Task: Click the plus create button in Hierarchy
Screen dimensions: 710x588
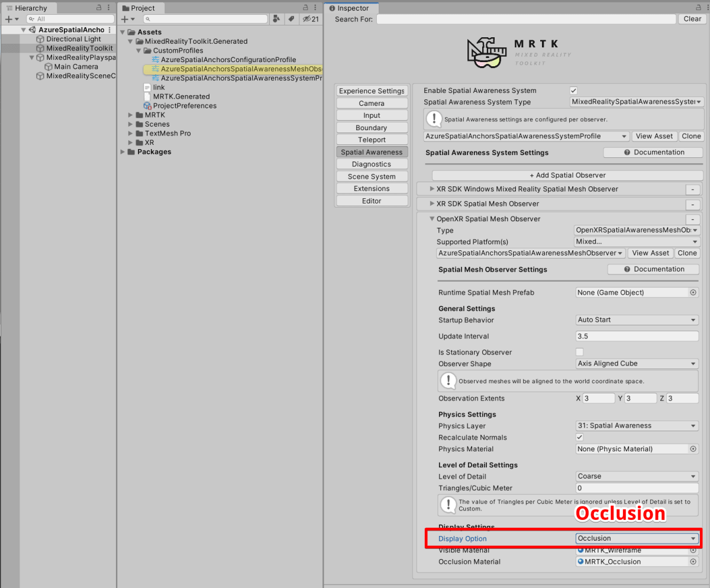Action: pyautogui.click(x=11, y=19)
